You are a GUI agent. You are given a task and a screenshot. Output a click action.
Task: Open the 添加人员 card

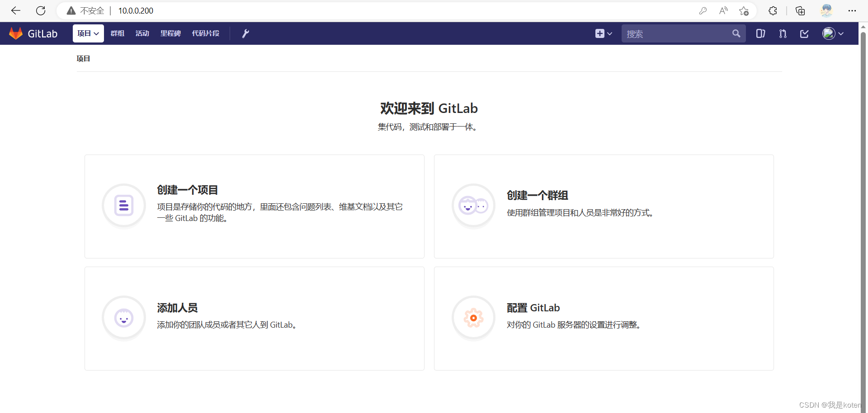coord(255,319)
